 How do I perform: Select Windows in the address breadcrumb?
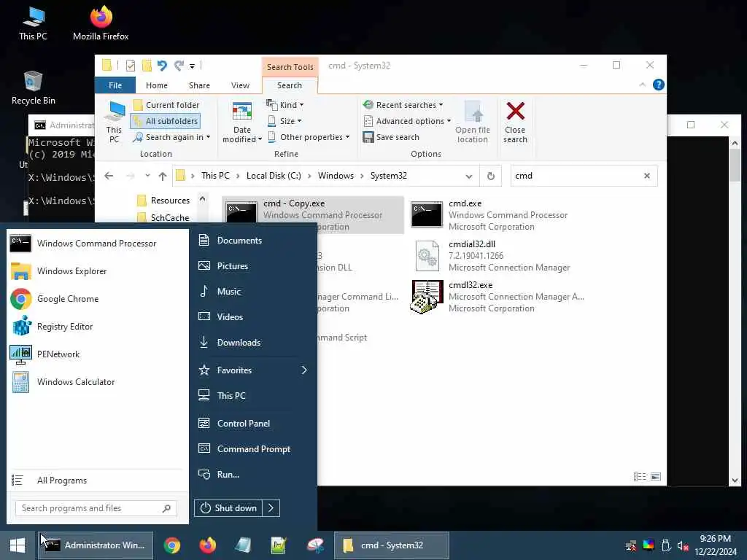(x=336, y=176)
